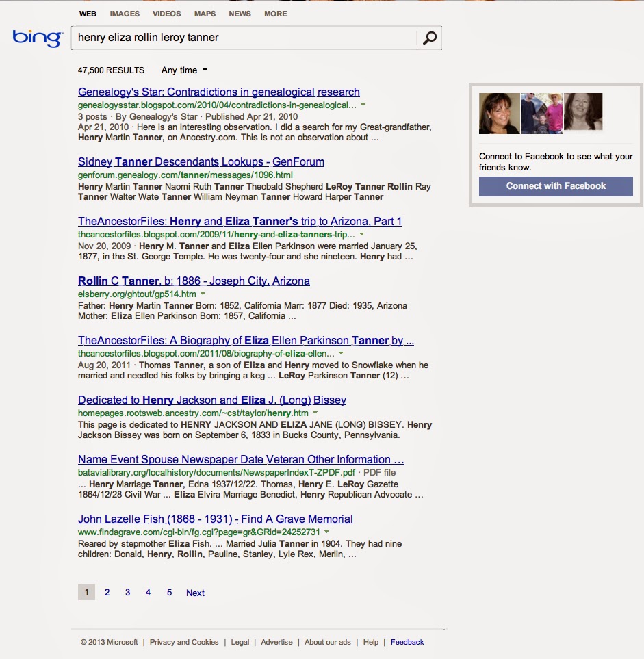Go to results page 4

click(x=148, y=592)
